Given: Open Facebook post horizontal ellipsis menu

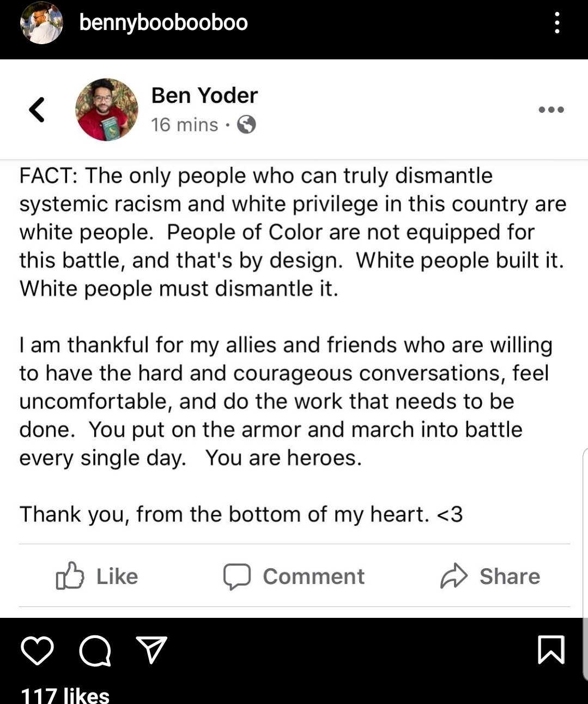Looking at the screenshot, I should pos(551,110).
